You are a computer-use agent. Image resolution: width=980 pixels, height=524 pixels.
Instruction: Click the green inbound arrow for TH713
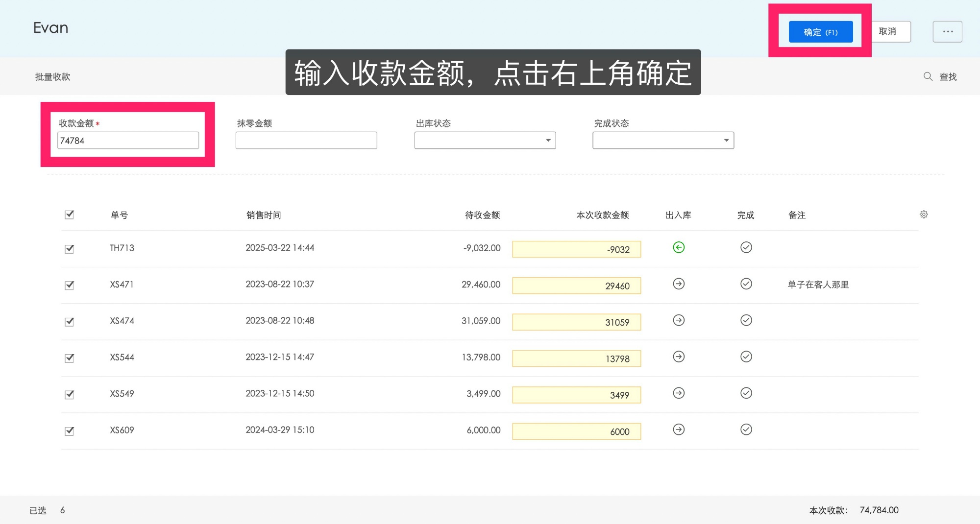coord(678,247)
